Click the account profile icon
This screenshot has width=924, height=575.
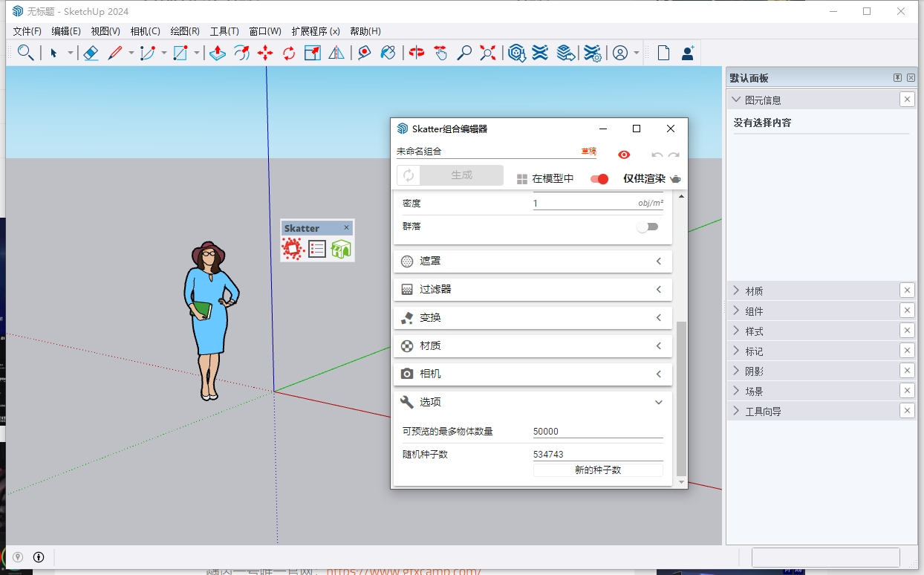[620, 53]
